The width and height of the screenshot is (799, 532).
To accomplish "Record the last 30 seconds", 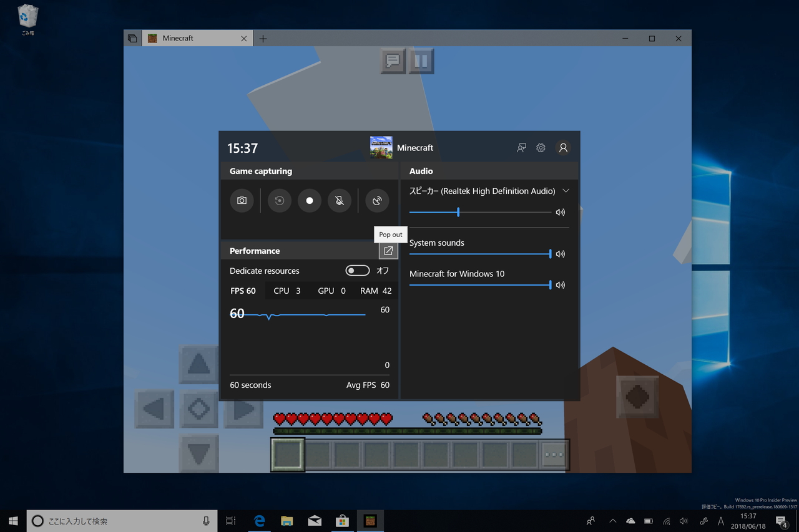I will [279, 200].
